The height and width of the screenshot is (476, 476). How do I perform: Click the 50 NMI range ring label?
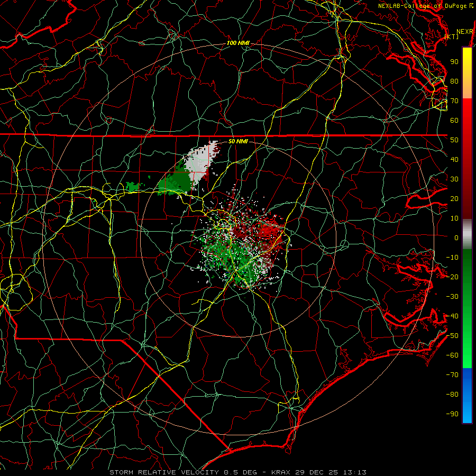click(238, 141)
